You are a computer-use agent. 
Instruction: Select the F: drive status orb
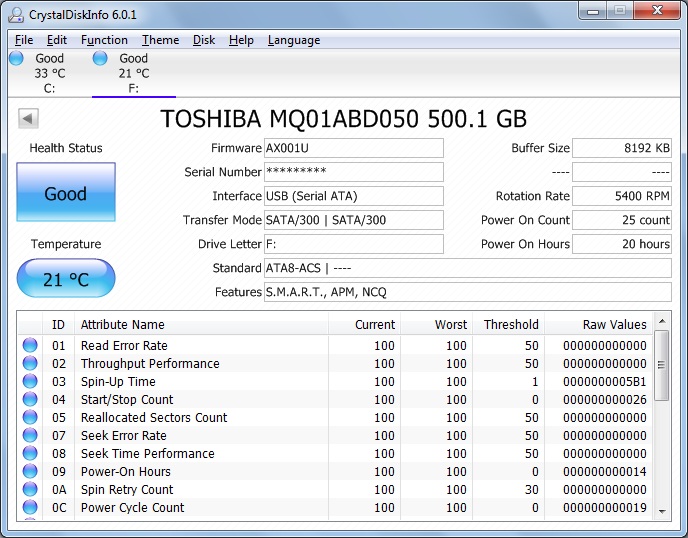point(100,59)
